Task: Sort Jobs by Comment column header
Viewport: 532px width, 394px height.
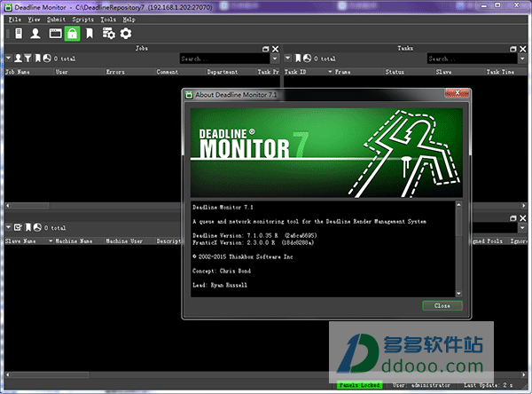Action: pos(181,72)
